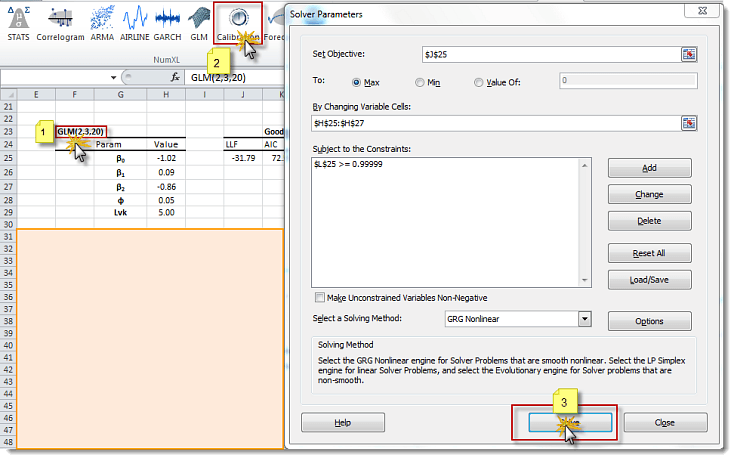
Task: Click scroll-up arrow in constraints list
Action: click(x=585, y=165)
